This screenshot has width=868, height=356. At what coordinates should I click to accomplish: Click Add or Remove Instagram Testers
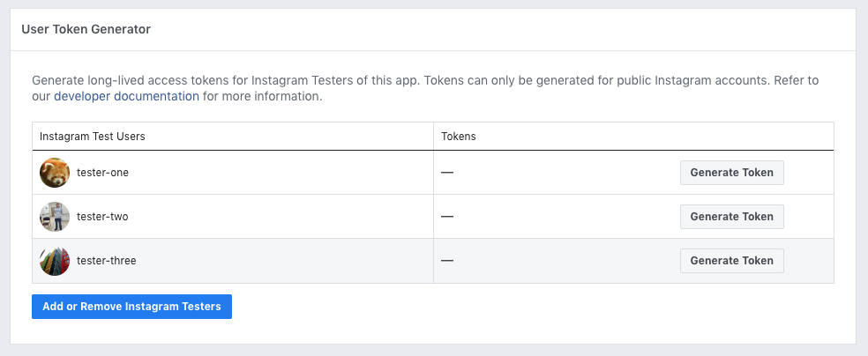click(131, 307)
